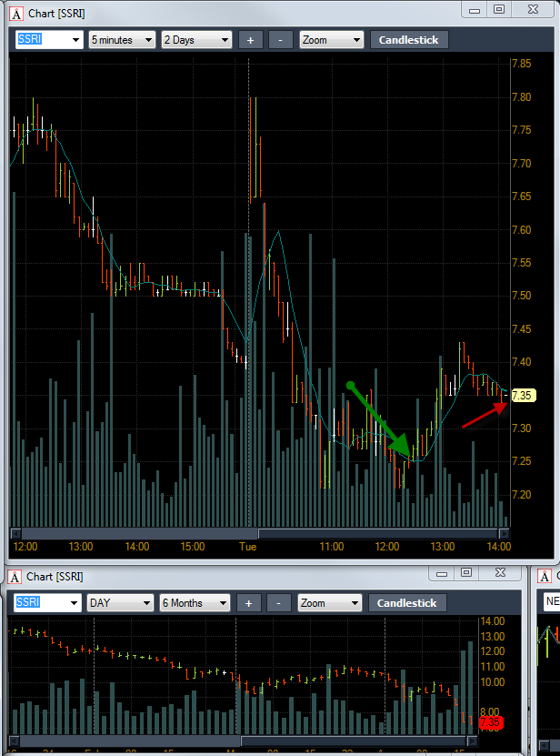Screen dimensions: 560x756
Task: Click left scroll arrow of upper chart
Action: (15, 533)
